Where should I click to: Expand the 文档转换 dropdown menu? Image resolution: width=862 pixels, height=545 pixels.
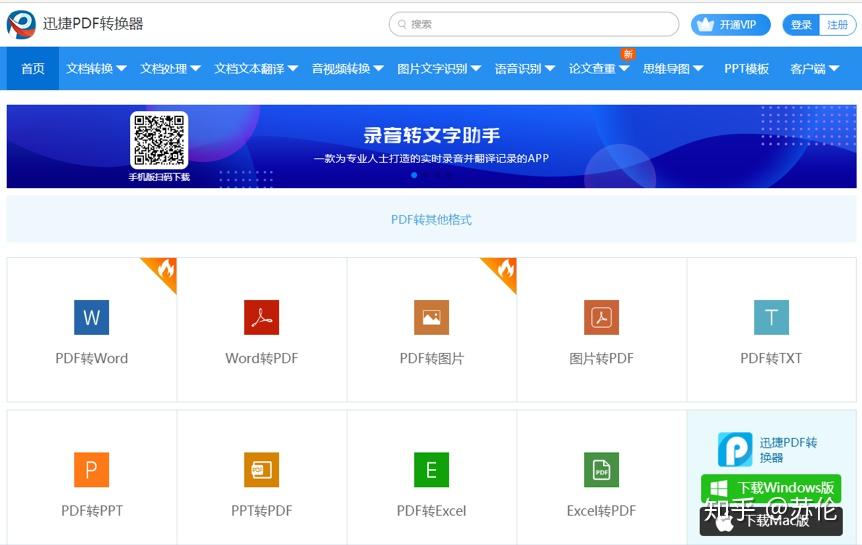coord(97,69)
